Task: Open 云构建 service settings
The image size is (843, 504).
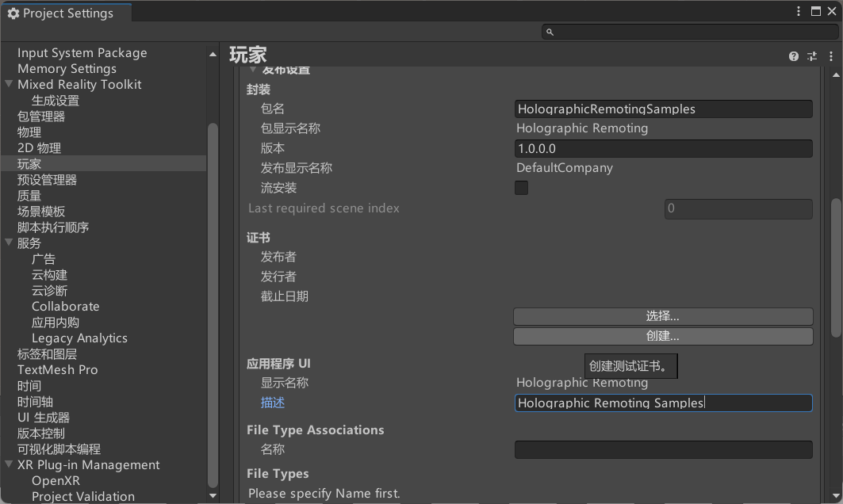Action: pyautogui.click(x=49, y=274)
